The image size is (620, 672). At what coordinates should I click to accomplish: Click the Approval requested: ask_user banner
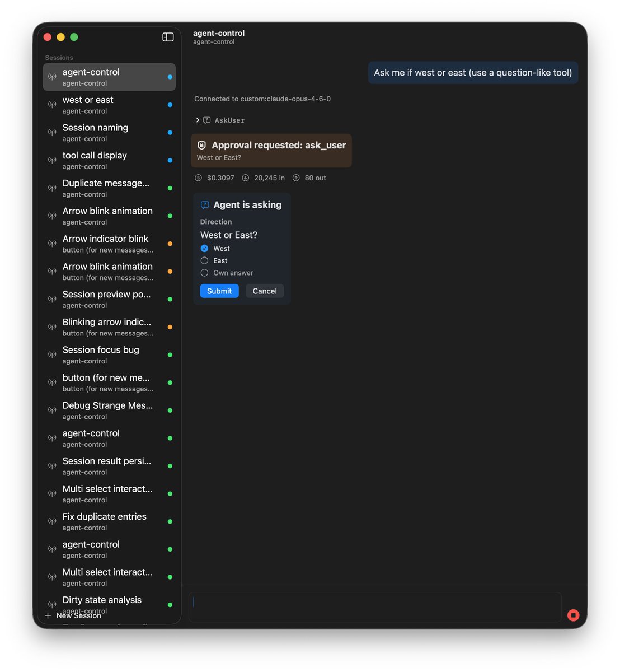point(271,151)
